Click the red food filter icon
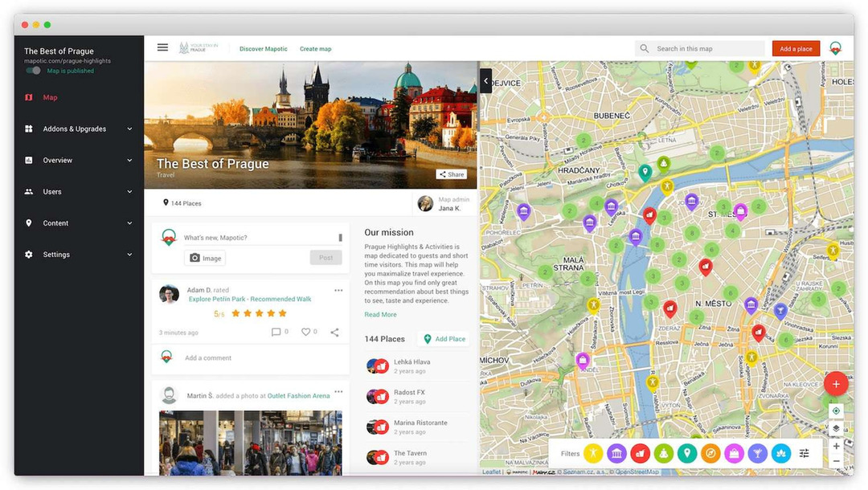The height and width of the screenshot is (490, 868). pyautogui.click(x=640, y=454)
